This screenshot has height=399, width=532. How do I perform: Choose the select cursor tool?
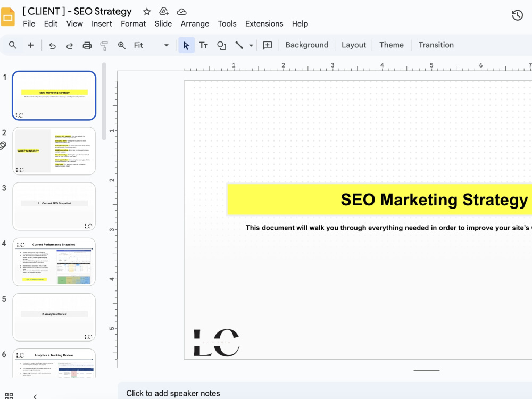[x=186, y=45]
